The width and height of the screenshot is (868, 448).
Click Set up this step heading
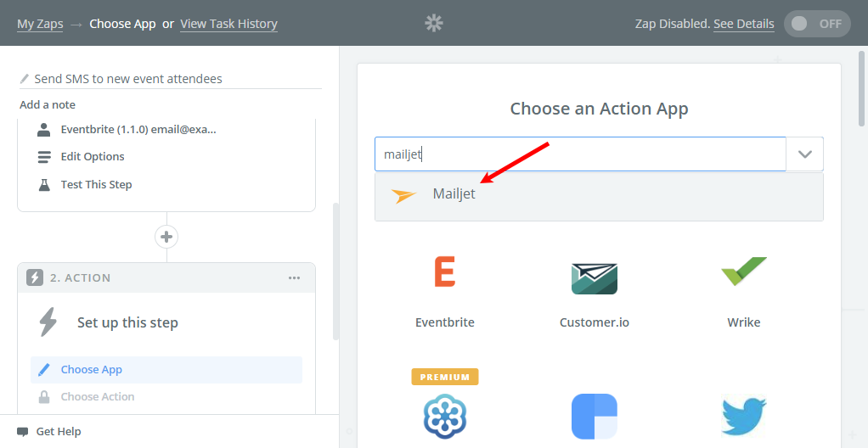pos(128,322)
